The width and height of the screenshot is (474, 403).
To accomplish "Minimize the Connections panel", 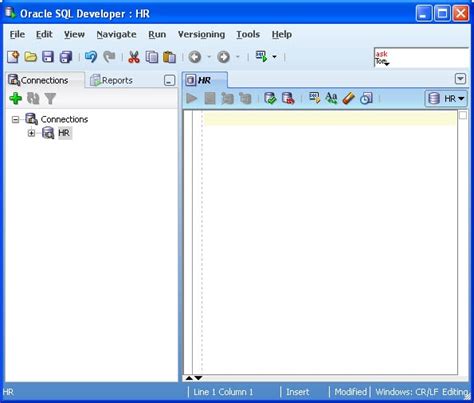I will click(x=169, y=81).
